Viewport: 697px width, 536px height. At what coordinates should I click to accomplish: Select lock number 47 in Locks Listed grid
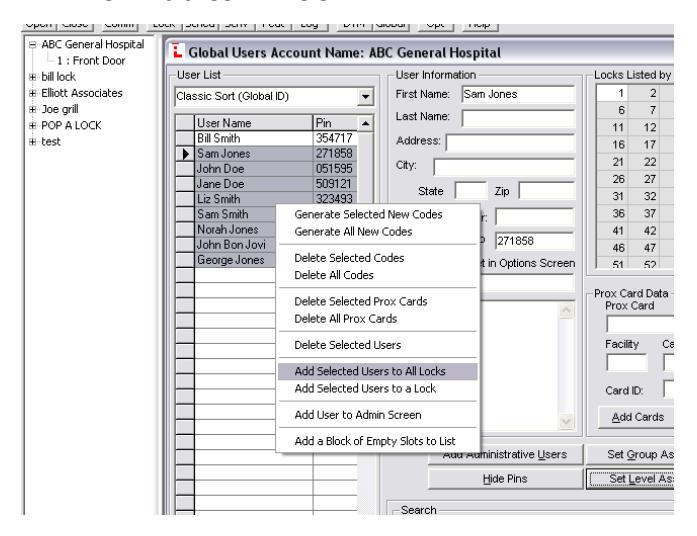(x=644, y=248)
